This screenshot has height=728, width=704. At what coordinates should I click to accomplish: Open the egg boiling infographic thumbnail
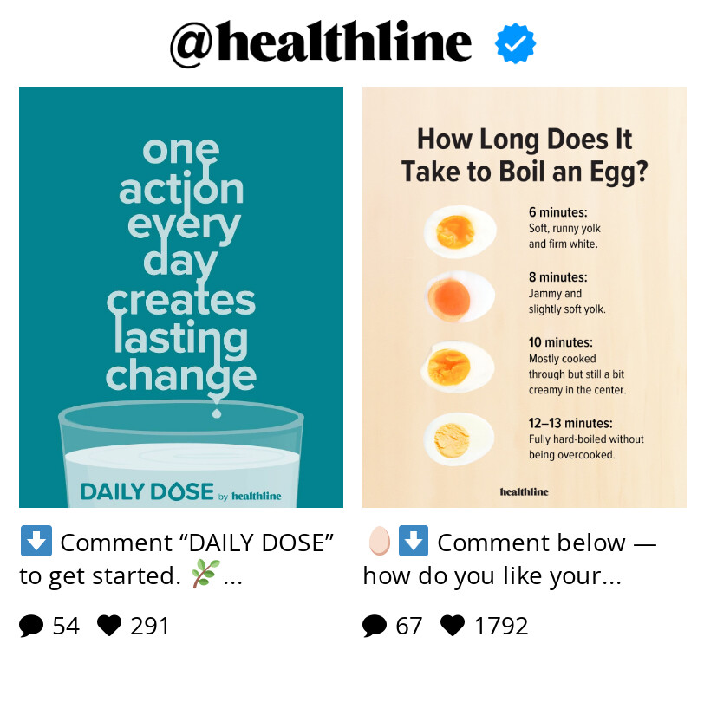tap(524, 296)
